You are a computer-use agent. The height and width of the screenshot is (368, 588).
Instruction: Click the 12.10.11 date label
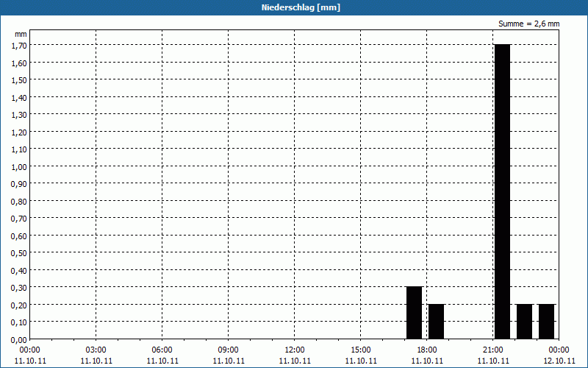tap(559, 361)
